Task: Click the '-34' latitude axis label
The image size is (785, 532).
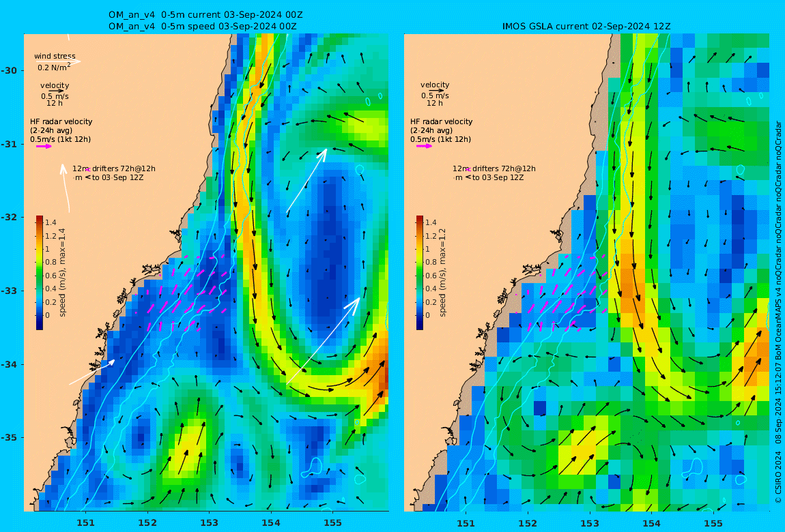Action: 10,364
